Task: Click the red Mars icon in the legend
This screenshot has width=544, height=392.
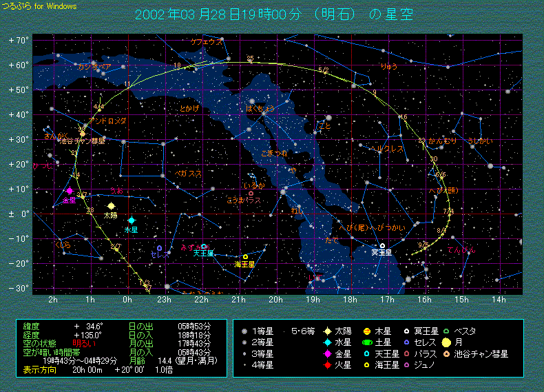Action: pos(328,365)
